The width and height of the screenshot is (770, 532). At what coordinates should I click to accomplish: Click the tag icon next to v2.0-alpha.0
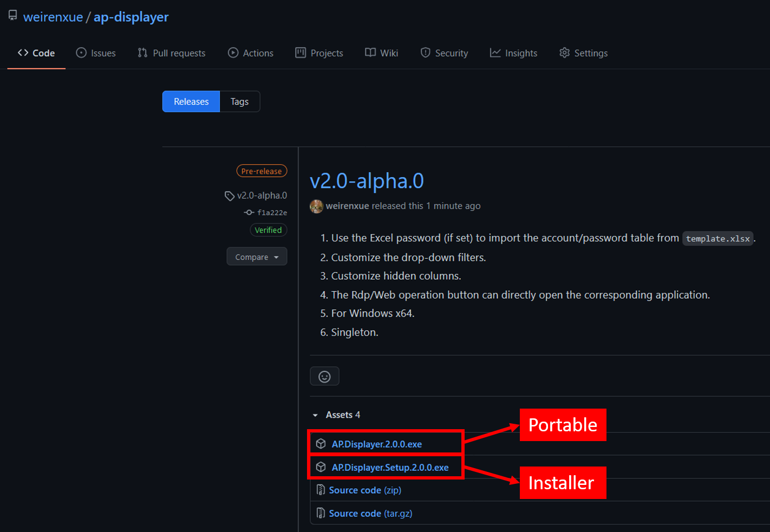[x=230, y=196]
